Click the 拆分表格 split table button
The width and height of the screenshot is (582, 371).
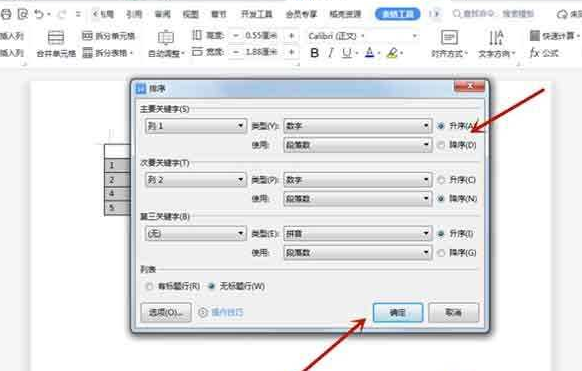[107, 53]
